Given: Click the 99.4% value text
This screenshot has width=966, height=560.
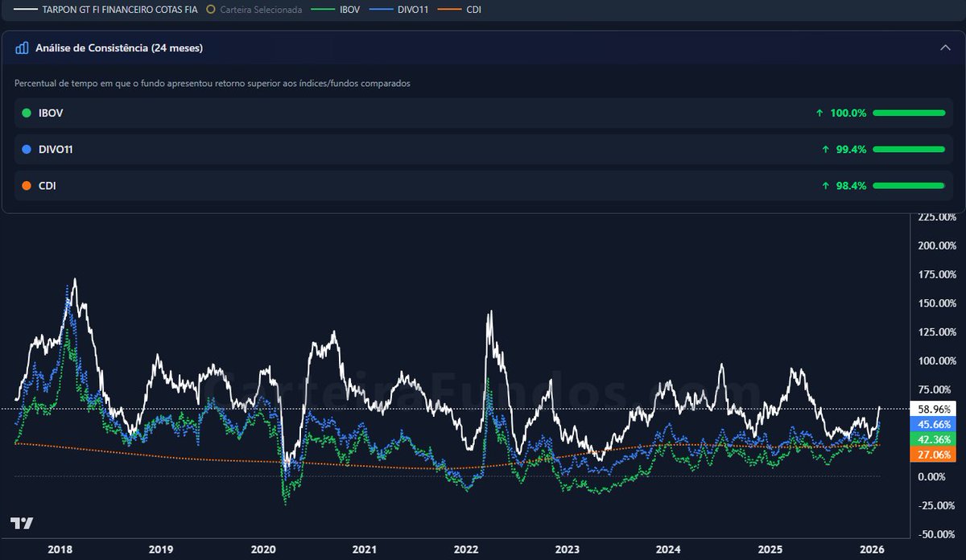Looking at the screenshot, I should pos(851,150).
